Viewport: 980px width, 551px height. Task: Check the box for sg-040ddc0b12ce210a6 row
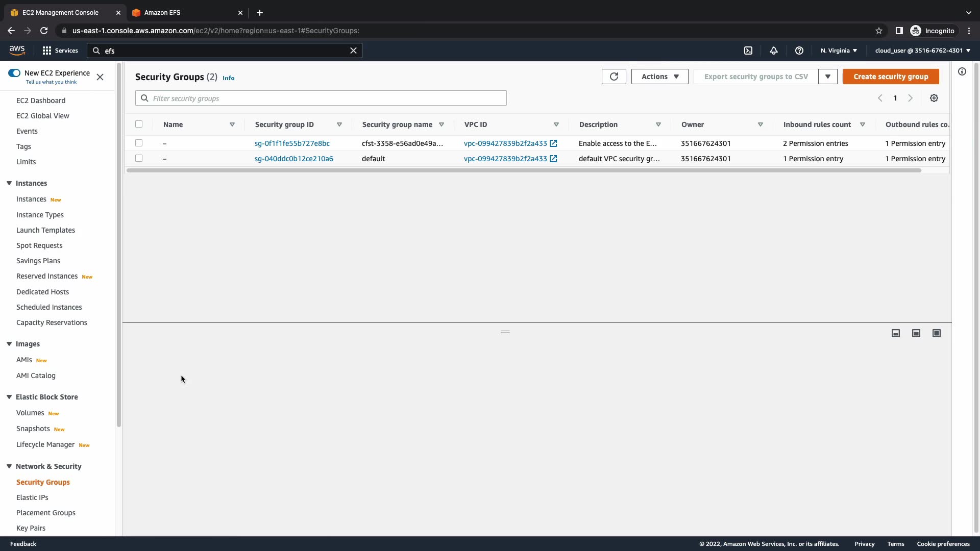(139, 158)
